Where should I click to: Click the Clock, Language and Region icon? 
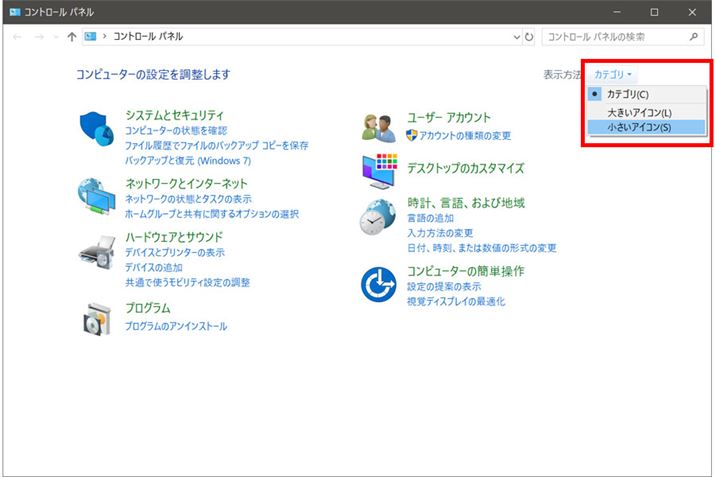click(x=380, y=218)
